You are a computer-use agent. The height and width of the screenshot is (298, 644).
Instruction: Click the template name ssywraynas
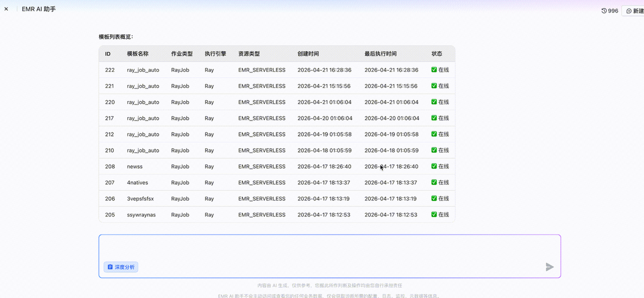tap(141, 215)
